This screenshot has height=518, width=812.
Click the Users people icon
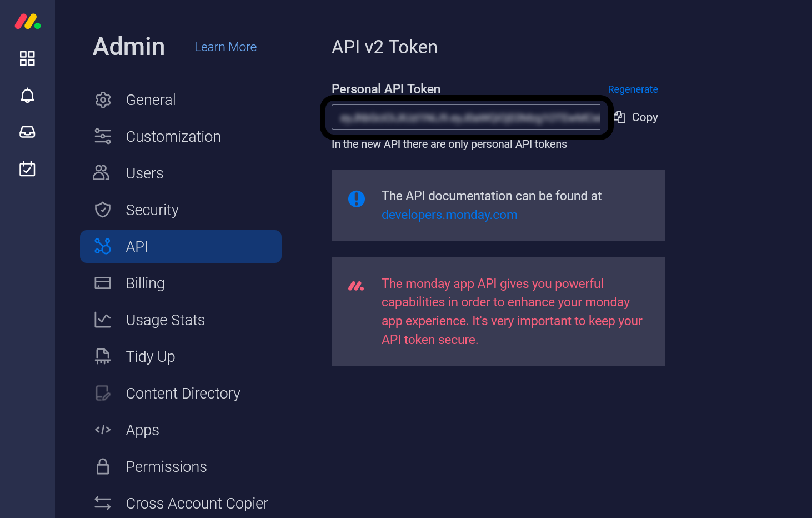point(101,173)
